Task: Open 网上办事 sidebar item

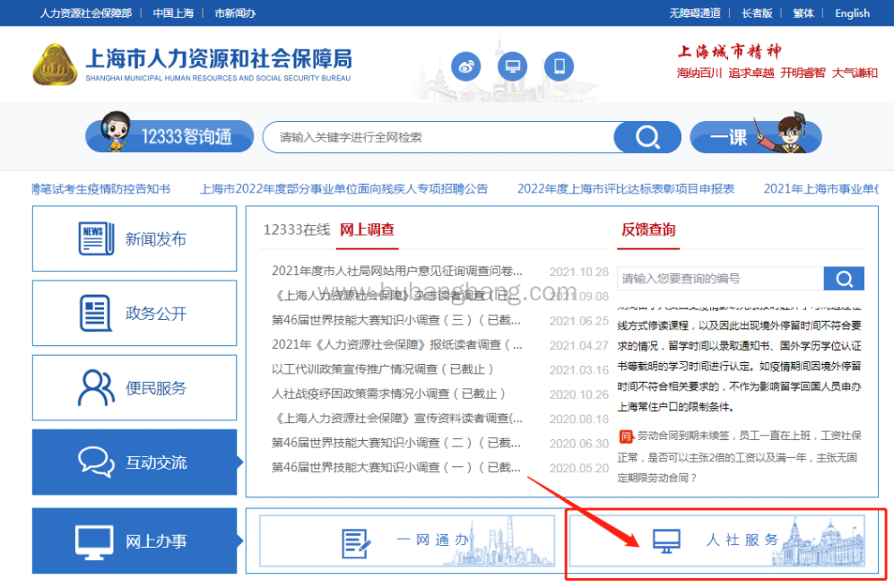Action: coord(135,540)
